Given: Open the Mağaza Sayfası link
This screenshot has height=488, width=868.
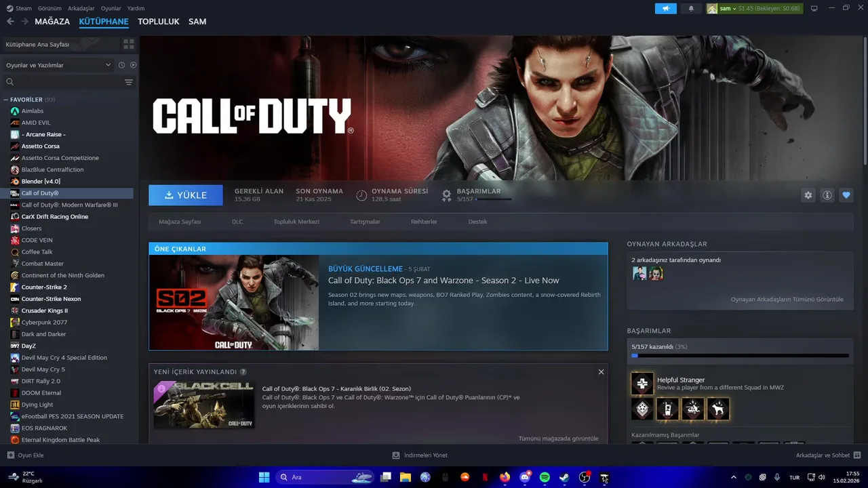Looking at the screenshot, I should (180, 222).
